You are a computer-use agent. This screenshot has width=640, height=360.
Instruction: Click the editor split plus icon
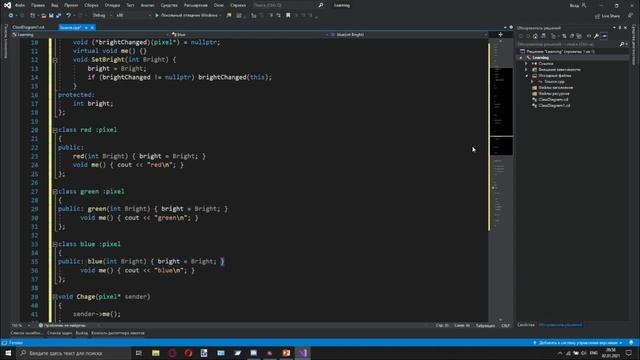(500, 35)
